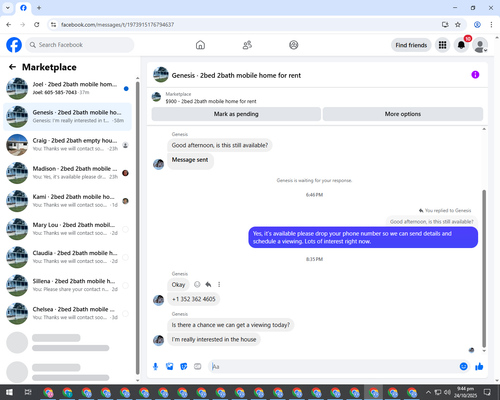The image size is (500, 400).
Task: View site information icon in address bar
Action: click(53, 25)
